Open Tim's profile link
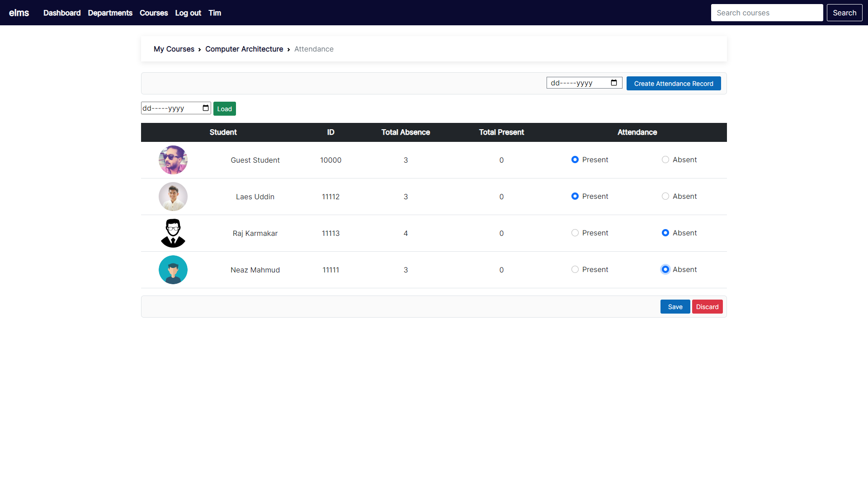The height and width of the screenshot is (488, 868). pos(215,13)
